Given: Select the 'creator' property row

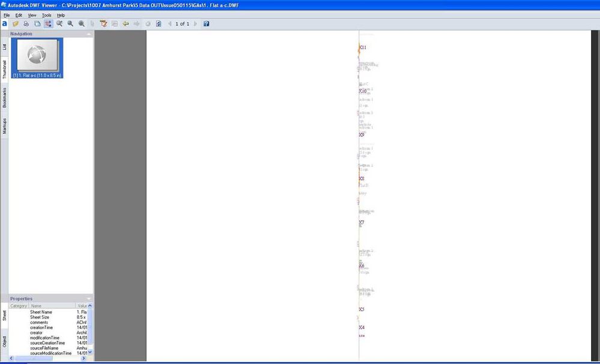Looking at the screenshot, I should [x=48, y=333].
